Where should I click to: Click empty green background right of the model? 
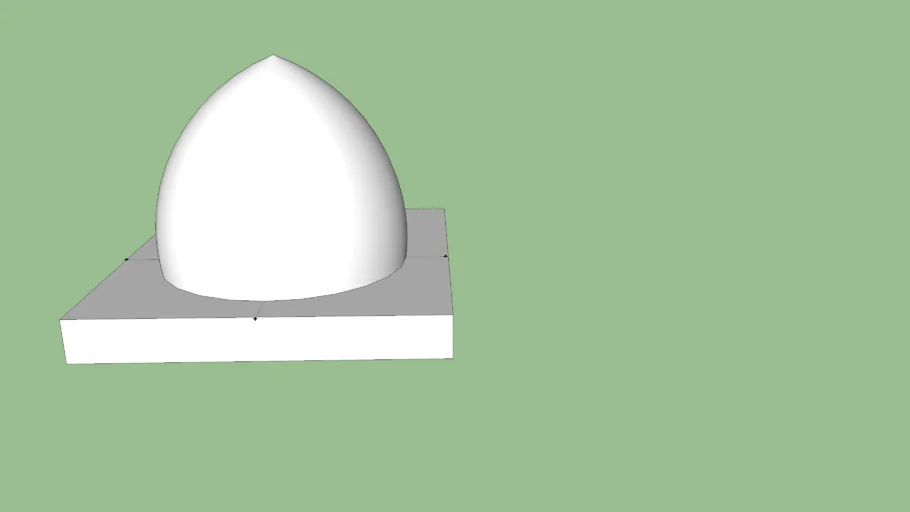point(680,250)
